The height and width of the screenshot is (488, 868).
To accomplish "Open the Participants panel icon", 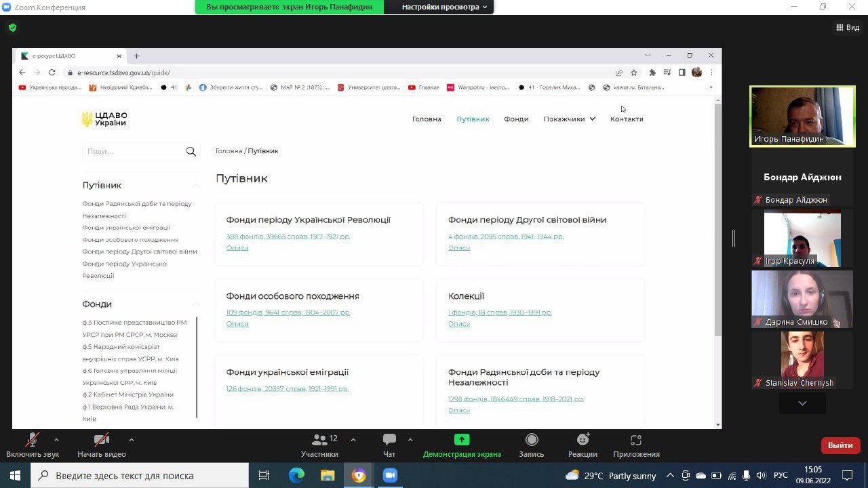I will coord(319,440).
